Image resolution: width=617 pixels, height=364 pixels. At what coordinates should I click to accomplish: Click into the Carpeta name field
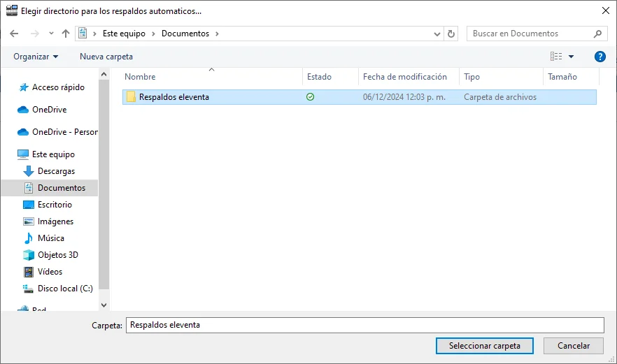click(364, 325)
